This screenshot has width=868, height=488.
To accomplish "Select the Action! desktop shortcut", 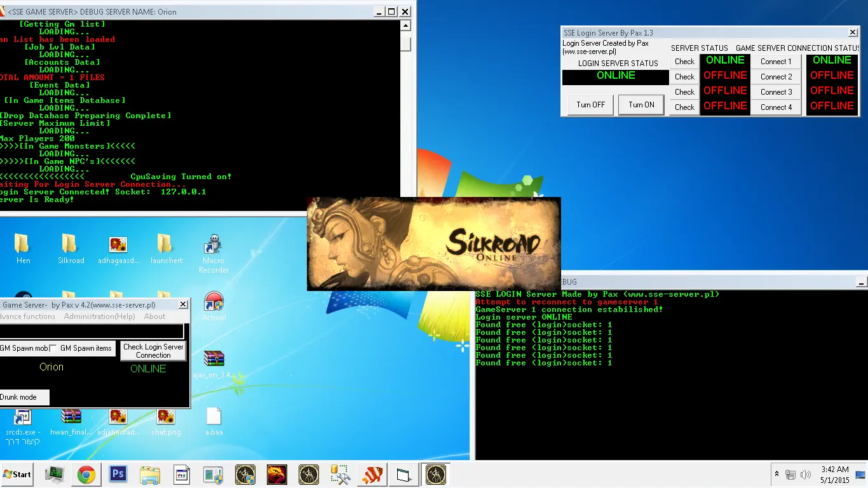I will 214,307.
